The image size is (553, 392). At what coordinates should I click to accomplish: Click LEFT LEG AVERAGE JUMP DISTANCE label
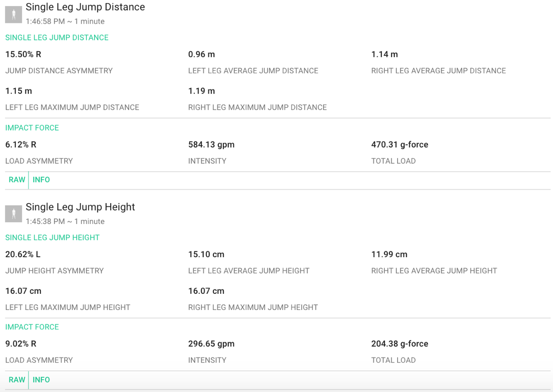[x=253, y=71]
